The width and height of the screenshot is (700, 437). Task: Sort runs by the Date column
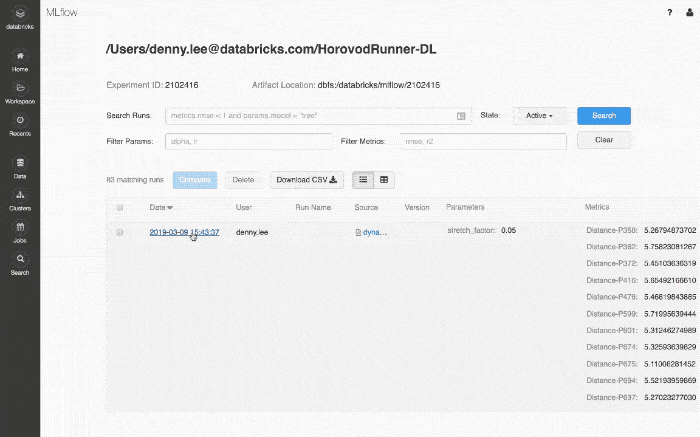[x=160, y=208]
